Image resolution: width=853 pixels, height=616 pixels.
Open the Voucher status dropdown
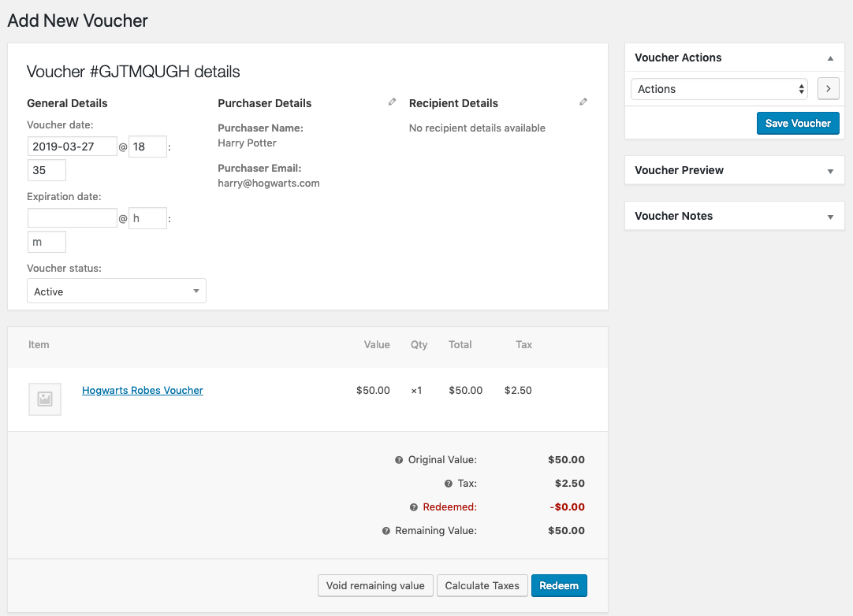click(117, 291)
